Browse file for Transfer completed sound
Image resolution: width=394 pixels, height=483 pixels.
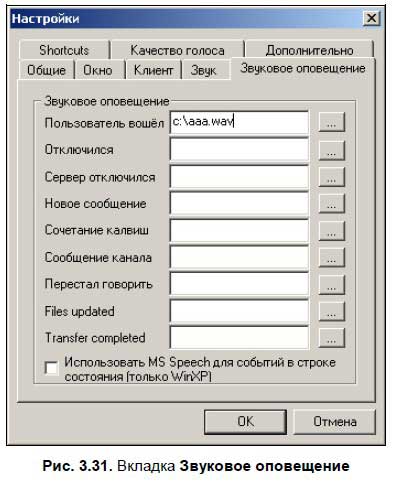point(332,338)
